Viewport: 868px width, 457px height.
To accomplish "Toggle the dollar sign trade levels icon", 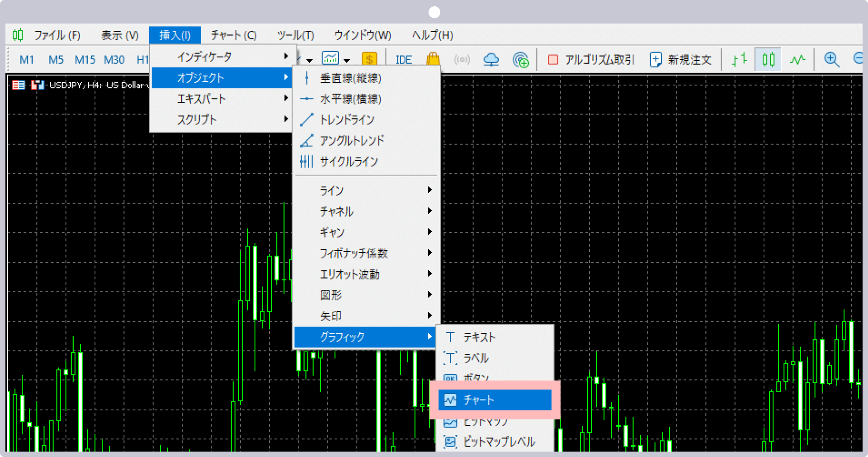I will (x=370, y=59).
